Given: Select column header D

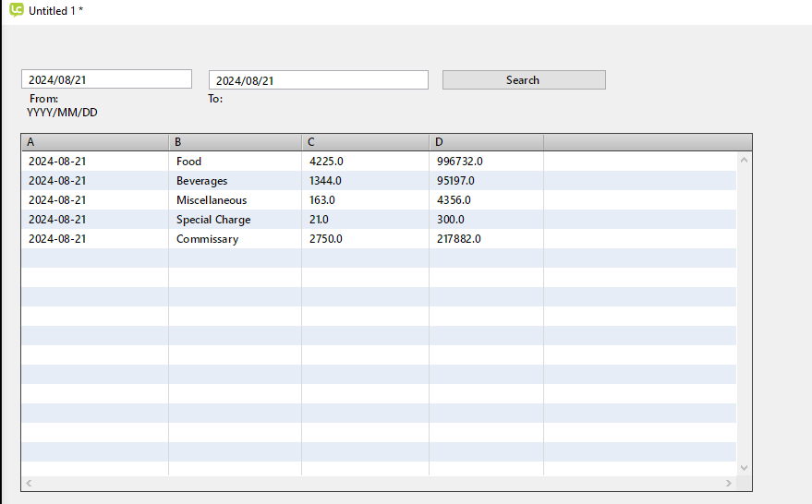Looking at the screenshot, I should click(x=486, y=142).
